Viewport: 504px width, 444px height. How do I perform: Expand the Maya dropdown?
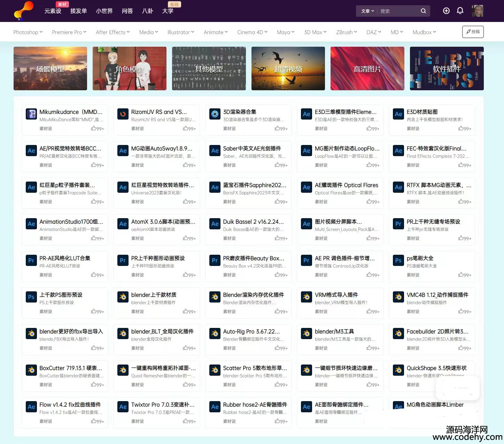(286, 32)
